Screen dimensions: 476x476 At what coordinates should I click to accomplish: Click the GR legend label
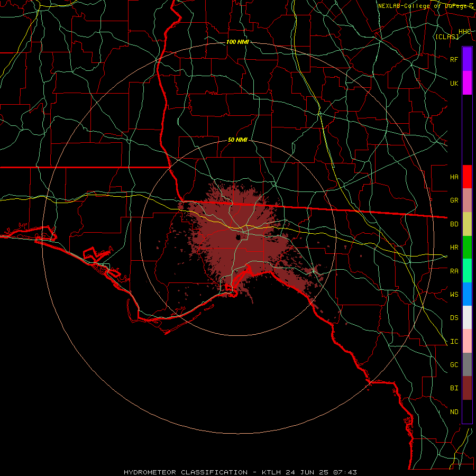pos(454,200)
